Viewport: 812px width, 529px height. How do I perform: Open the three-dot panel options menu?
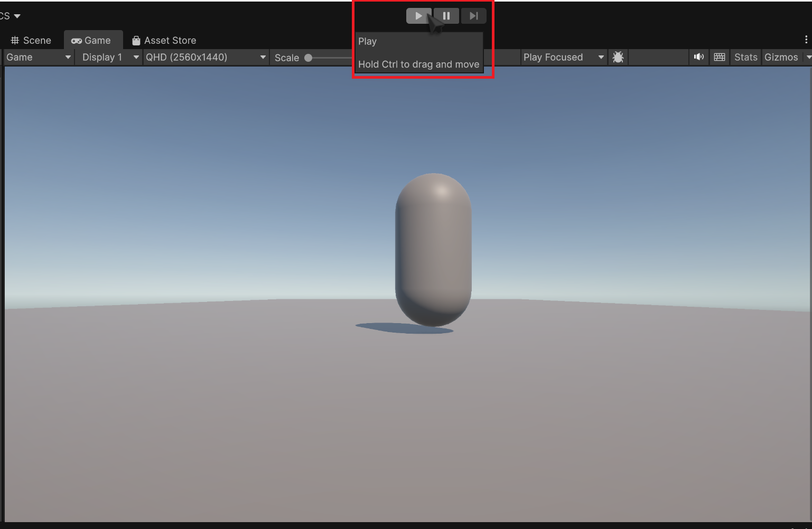click(806, 40)
